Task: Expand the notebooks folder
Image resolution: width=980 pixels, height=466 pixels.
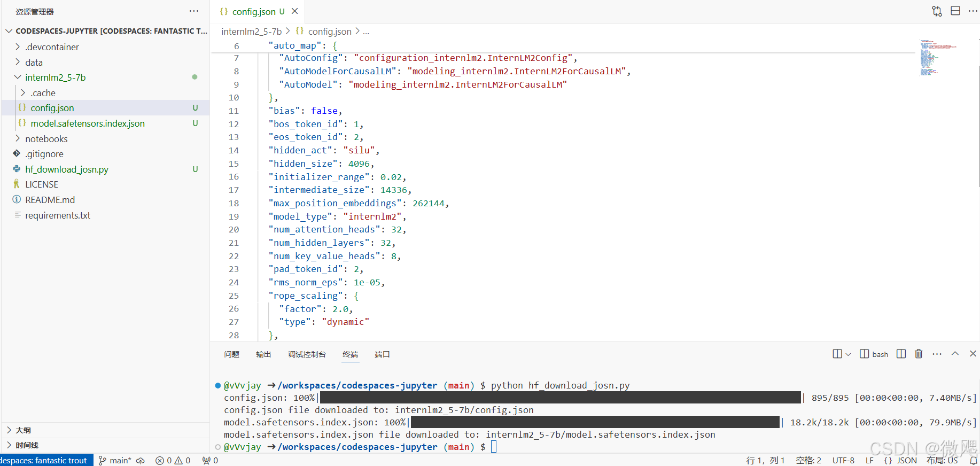Action: click(x=106, y=139)
